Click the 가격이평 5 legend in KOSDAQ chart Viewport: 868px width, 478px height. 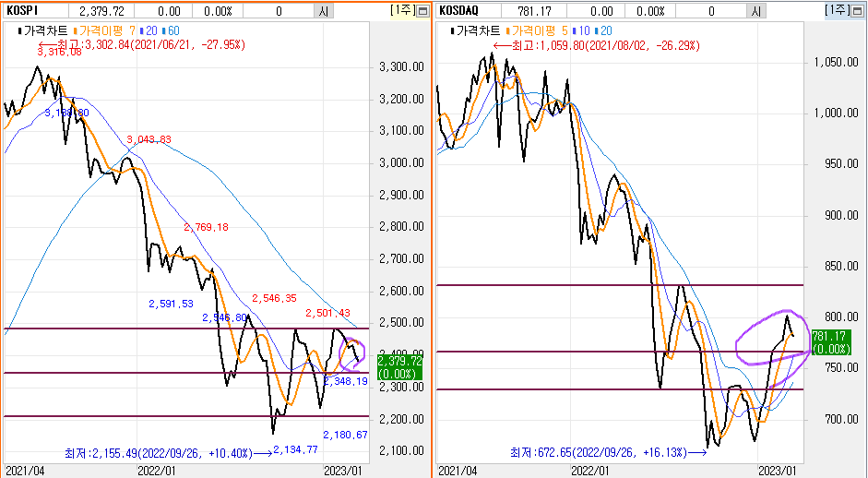538,31
